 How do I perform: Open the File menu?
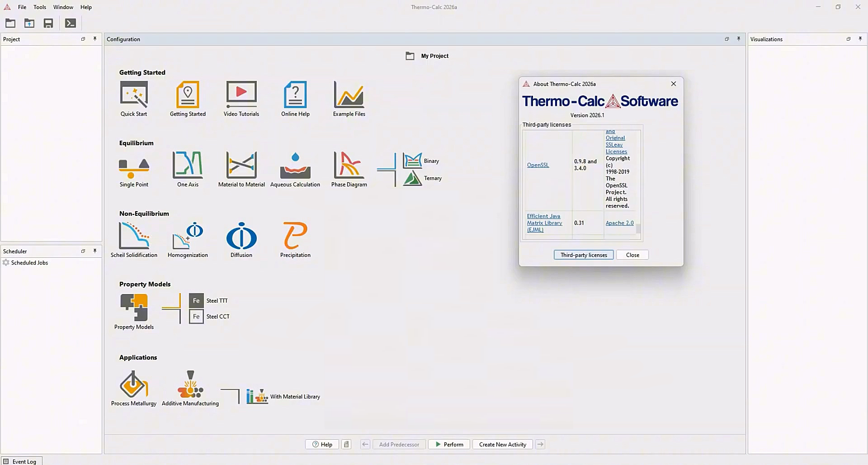pos(22,7)
